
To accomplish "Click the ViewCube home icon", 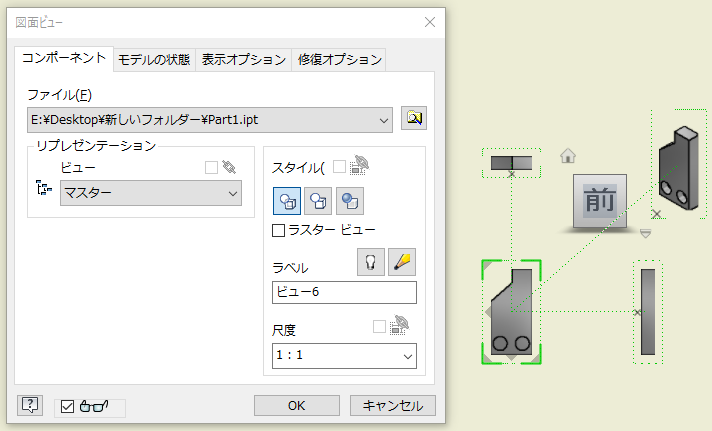I will [568, 156].
